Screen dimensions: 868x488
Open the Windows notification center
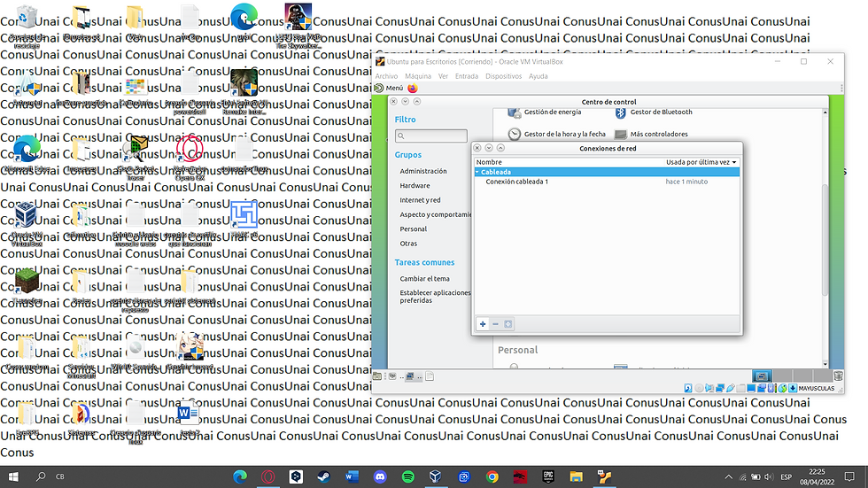849,476
